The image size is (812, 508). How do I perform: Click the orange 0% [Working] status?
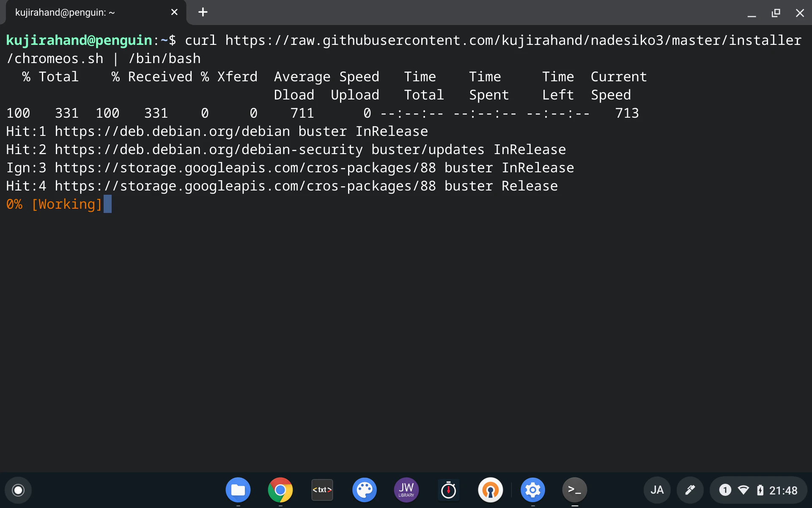54,204
